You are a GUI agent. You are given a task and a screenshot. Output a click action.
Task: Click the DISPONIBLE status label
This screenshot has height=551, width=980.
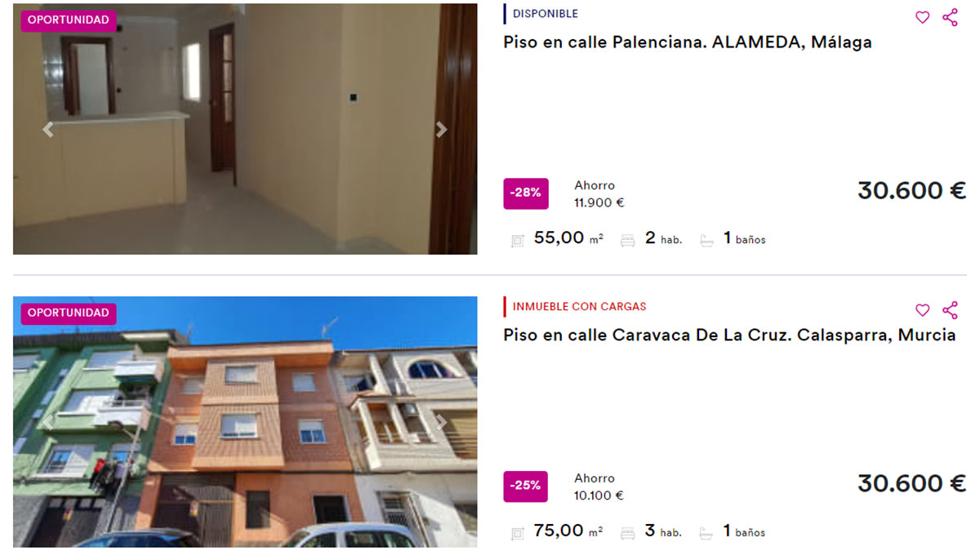point(545,14)
